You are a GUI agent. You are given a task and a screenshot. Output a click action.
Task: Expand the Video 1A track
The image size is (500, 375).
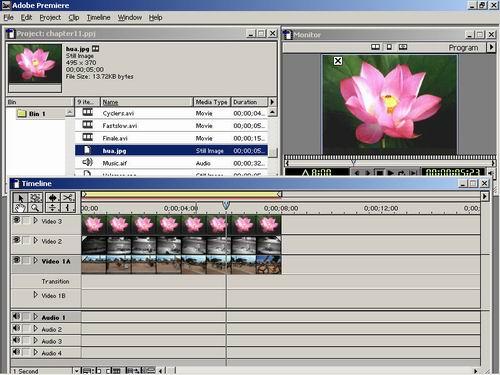coord(35,260)
